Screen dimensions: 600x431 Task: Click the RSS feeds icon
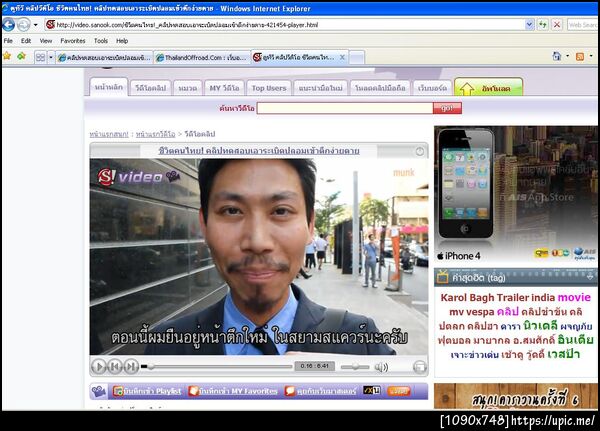coord(580,57)
